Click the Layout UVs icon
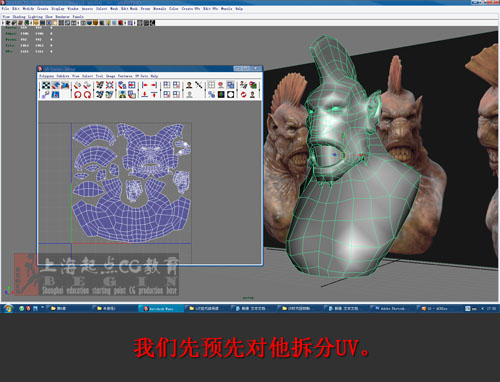The image size is (500, 382). [122, 85]
